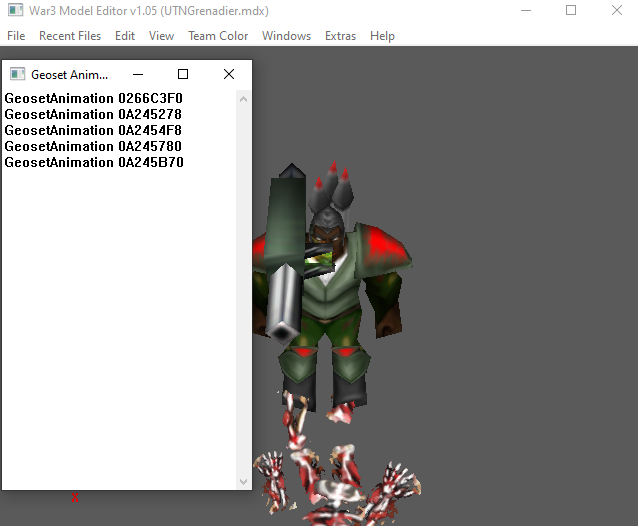Maximize the Geoset Animation window
Viewport: 638px width, 526px height.
pos(183,74)
